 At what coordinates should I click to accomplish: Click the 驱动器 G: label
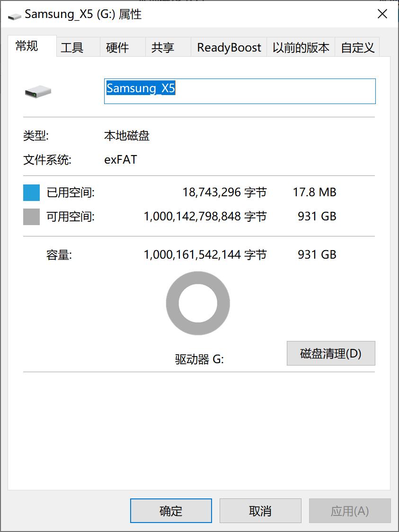tap(197, 359)
